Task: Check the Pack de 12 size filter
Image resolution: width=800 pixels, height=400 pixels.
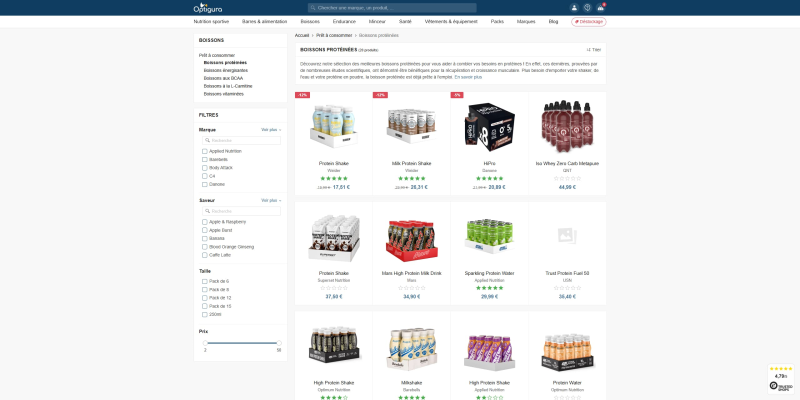Action: point(205,298)
